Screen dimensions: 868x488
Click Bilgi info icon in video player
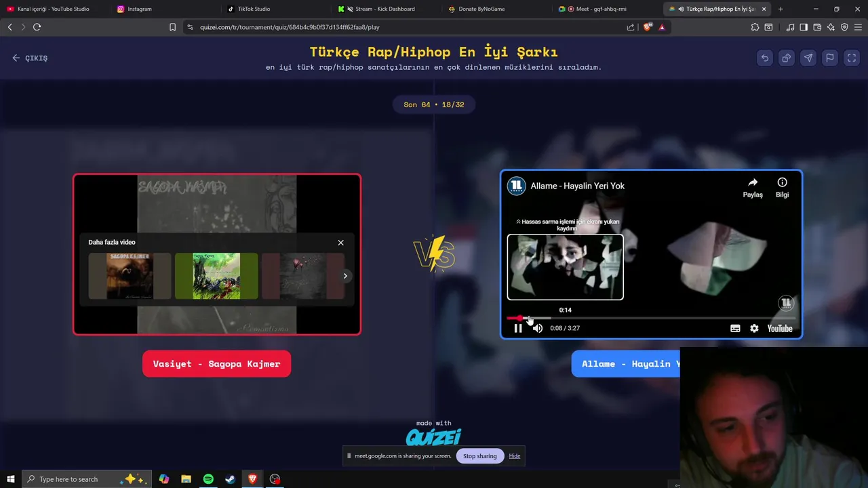point(782,187)
